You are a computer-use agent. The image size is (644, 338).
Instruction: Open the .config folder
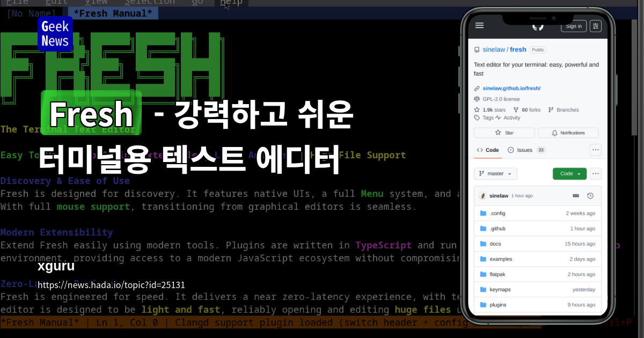(497, 214)
